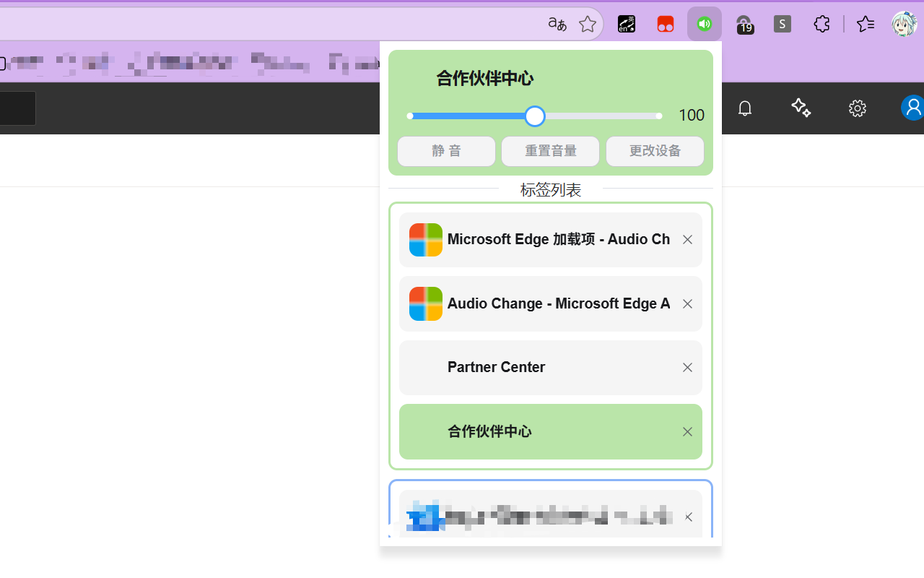Open notifications bell in Partner Center header
This screenshot has width=924, height=578.
[745, 108]
